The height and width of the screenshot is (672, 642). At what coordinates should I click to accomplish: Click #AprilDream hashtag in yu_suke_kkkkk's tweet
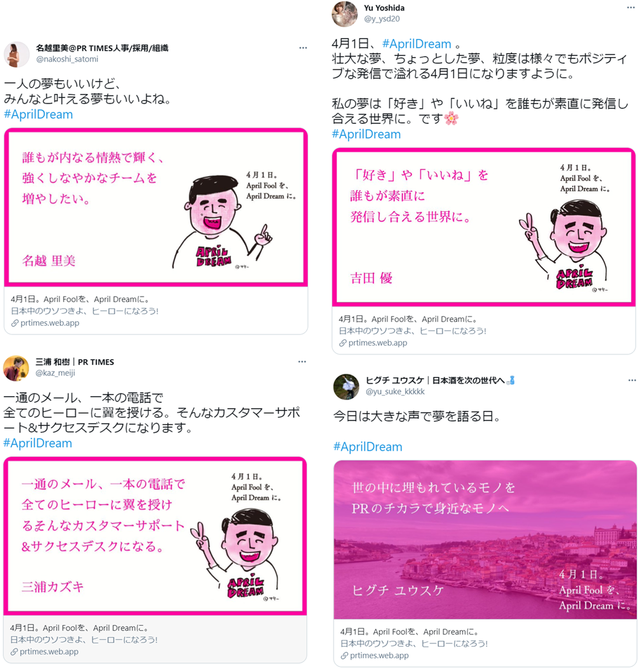pos(368,447)
